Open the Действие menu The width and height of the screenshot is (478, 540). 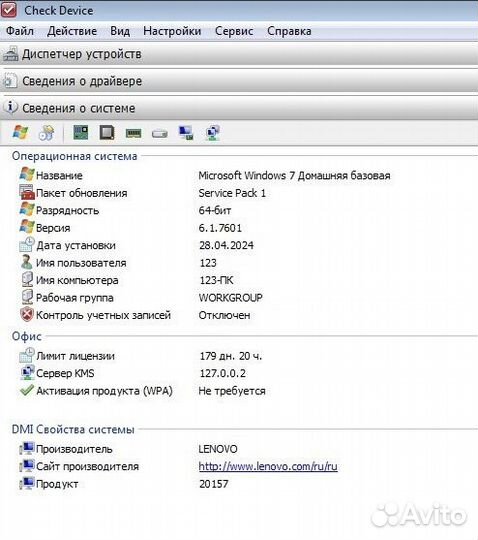72,31
